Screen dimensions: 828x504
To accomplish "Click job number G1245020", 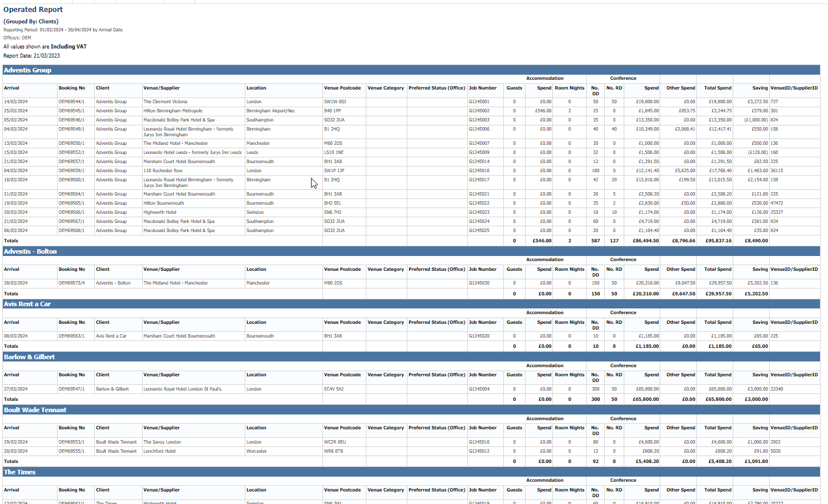I will click(479, 336).
